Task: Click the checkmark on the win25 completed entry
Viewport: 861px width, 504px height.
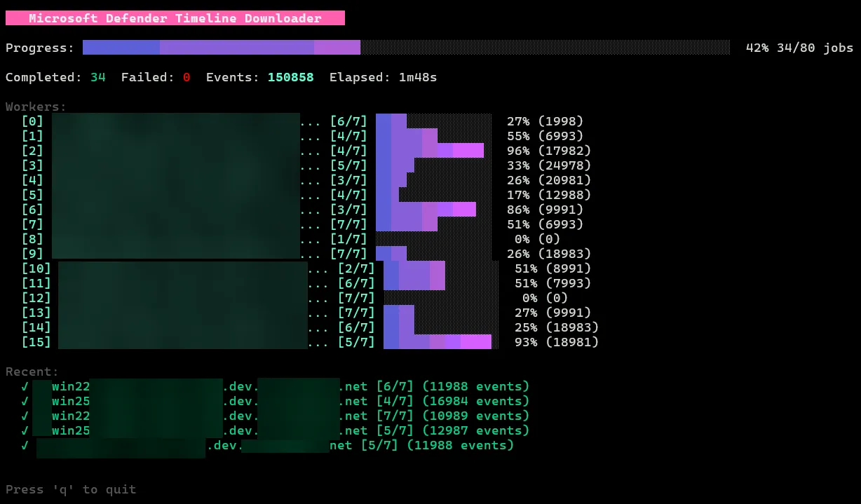Action: pyautogui.click(x=25, y=401)
